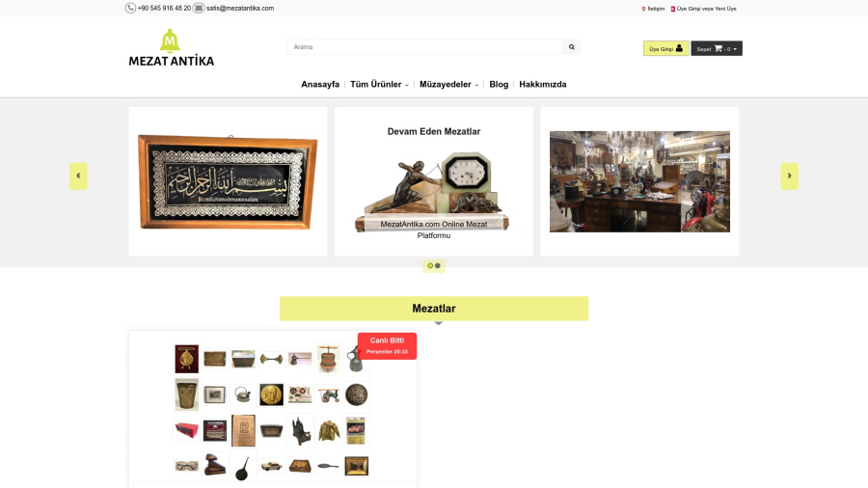Open the Sepet dropdown caret
The height and width of the screenshot is (488, 868).
[735, 49]
